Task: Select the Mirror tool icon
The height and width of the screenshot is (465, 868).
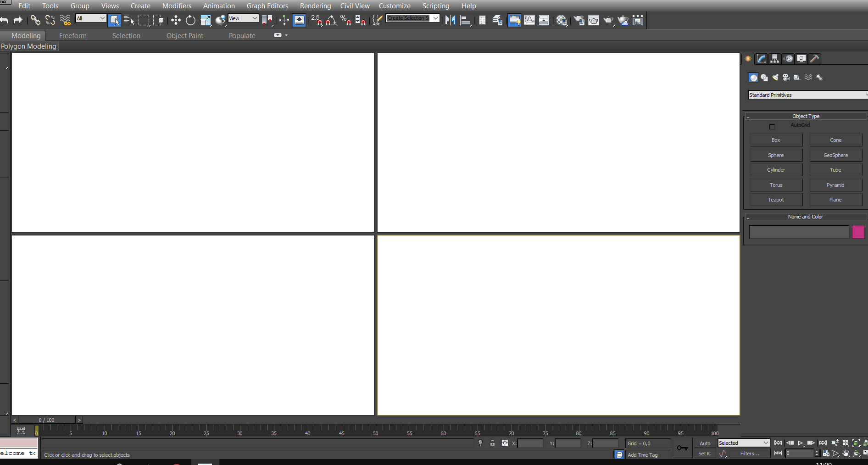Action: 450,20
